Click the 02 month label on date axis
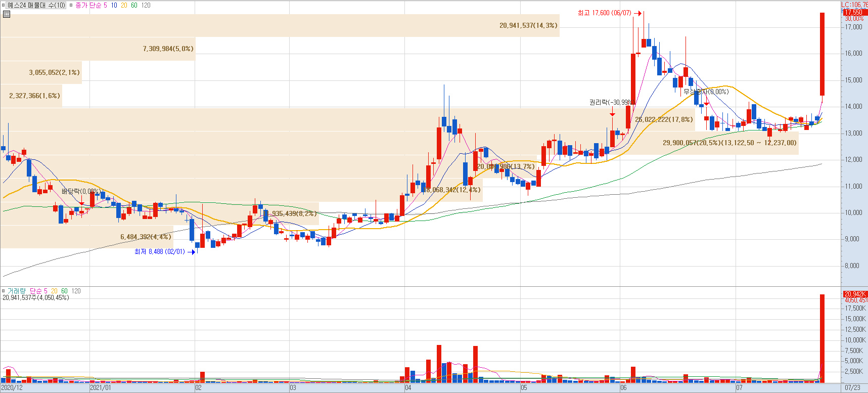 pos(198,388)
